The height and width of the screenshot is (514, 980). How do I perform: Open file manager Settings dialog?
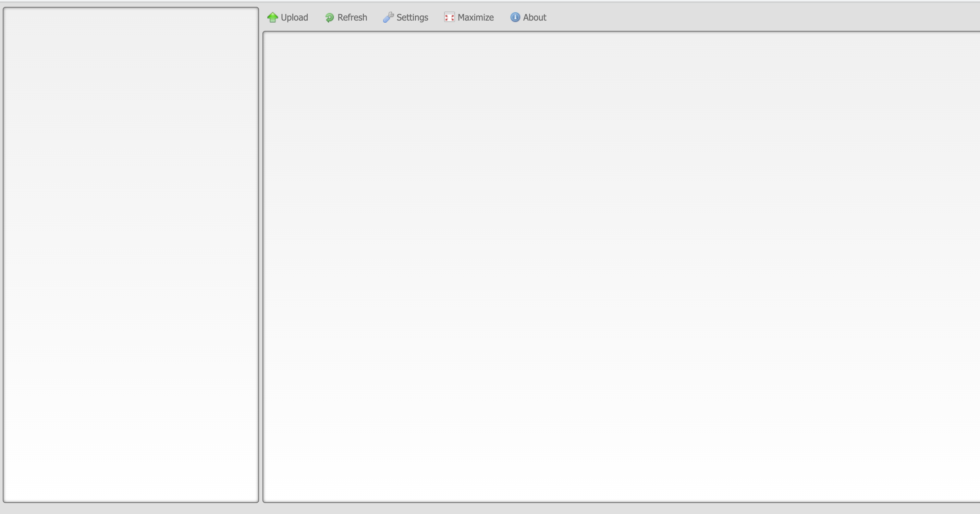pos(406,17)
